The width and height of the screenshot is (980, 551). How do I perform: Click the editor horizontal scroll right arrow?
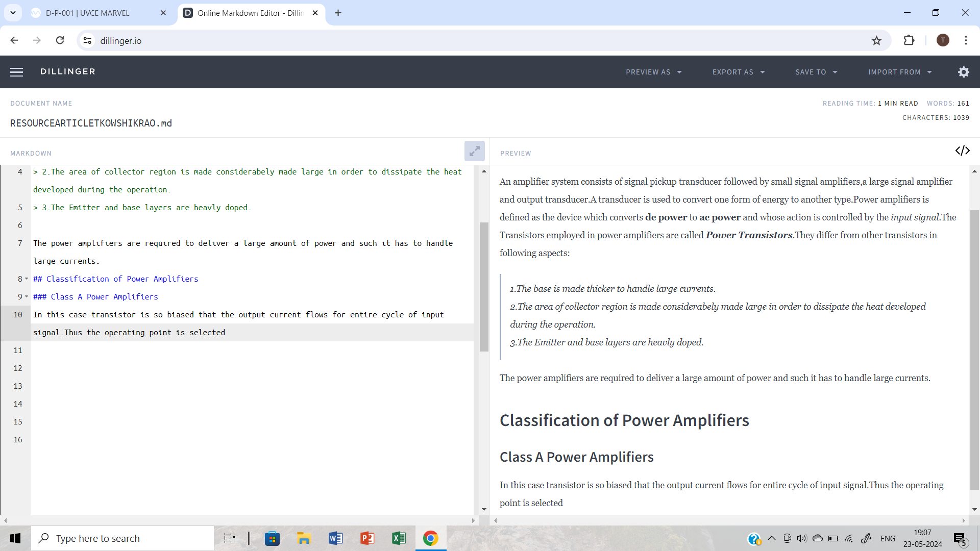[x=473, y=520]
